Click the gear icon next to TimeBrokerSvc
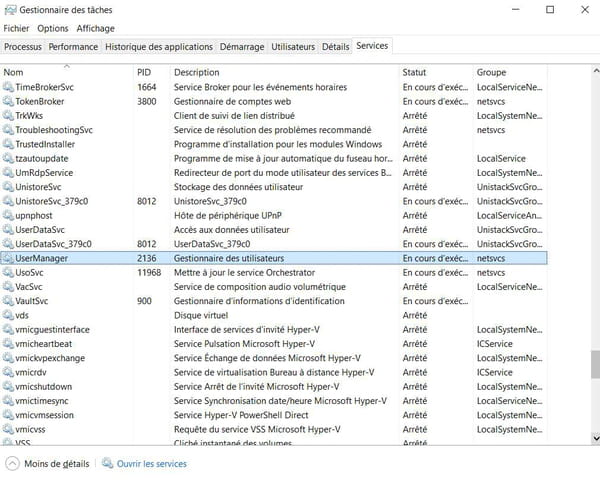The height and width of the screenshot is (480, 600). (x=8, y=87)
